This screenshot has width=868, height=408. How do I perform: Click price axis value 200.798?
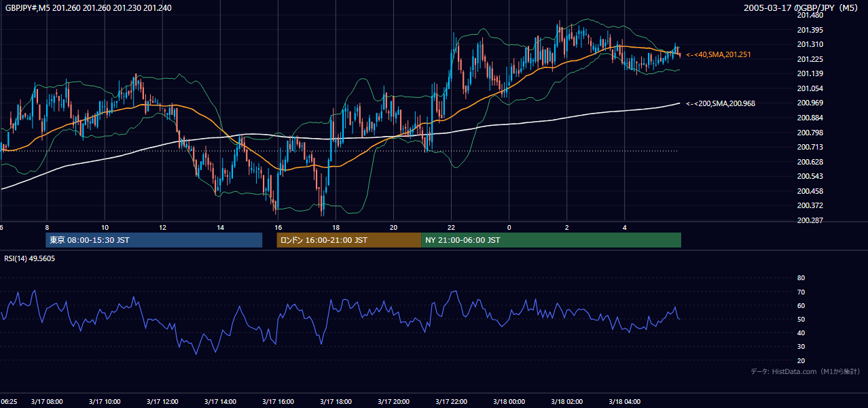(810, 133)
